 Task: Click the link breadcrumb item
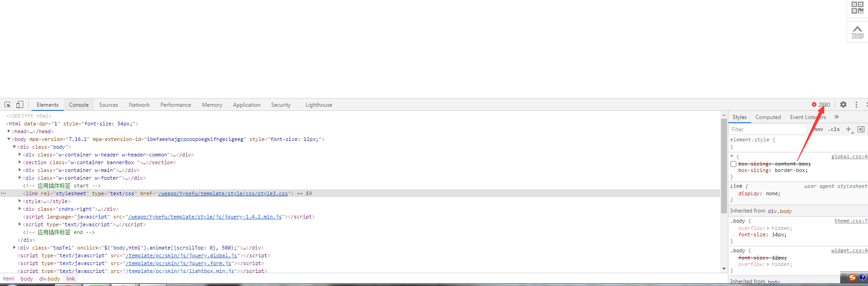point(70,279)
